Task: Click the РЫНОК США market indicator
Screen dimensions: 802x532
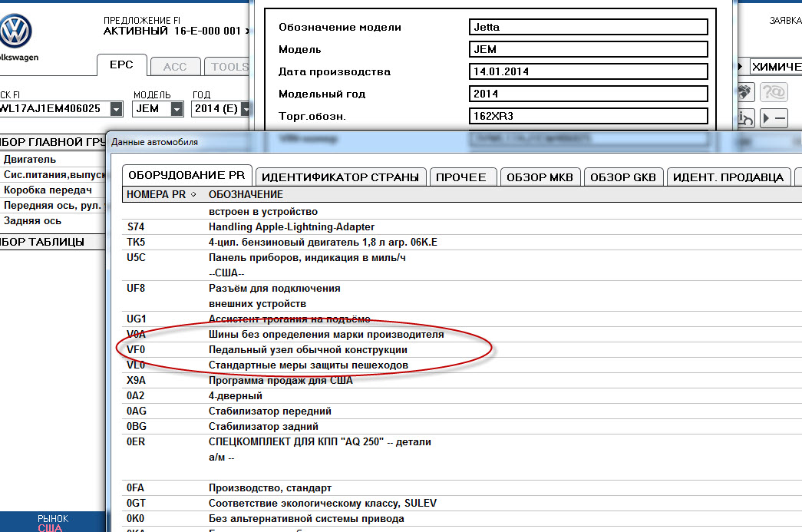Action: pos(51,524)
